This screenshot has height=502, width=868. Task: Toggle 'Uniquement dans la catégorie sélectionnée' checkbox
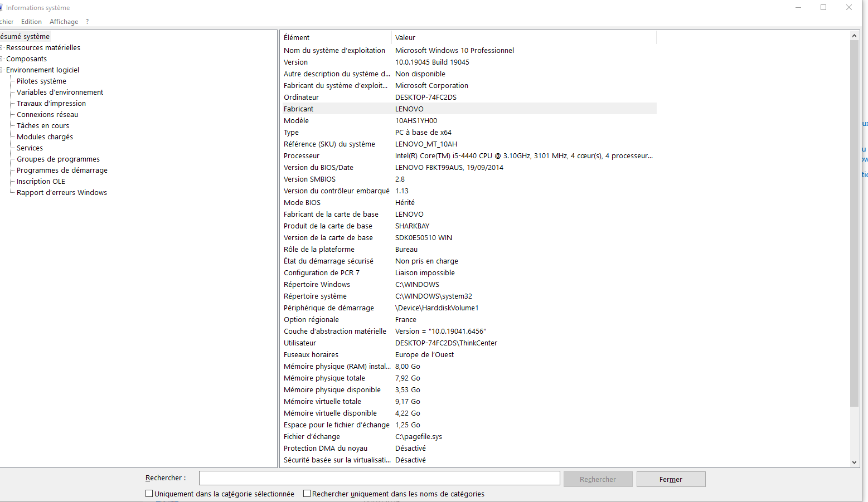pyautogui.click(x=149, y=494)
